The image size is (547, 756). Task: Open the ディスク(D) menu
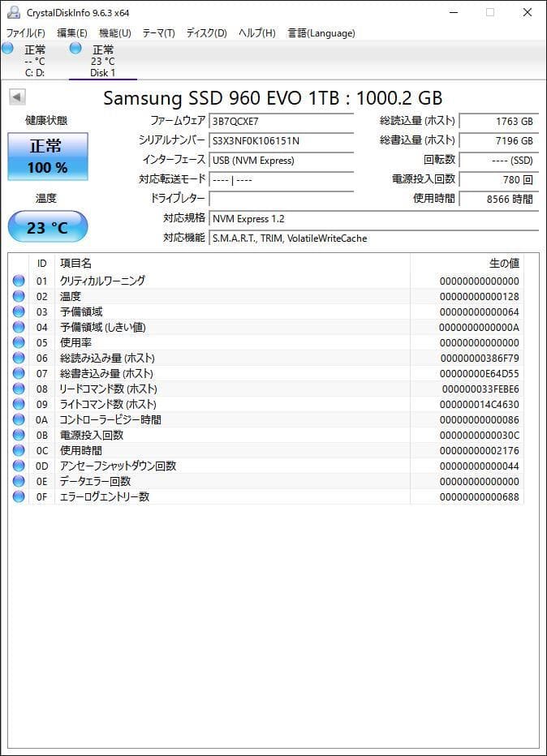click(x=206, y=32)
